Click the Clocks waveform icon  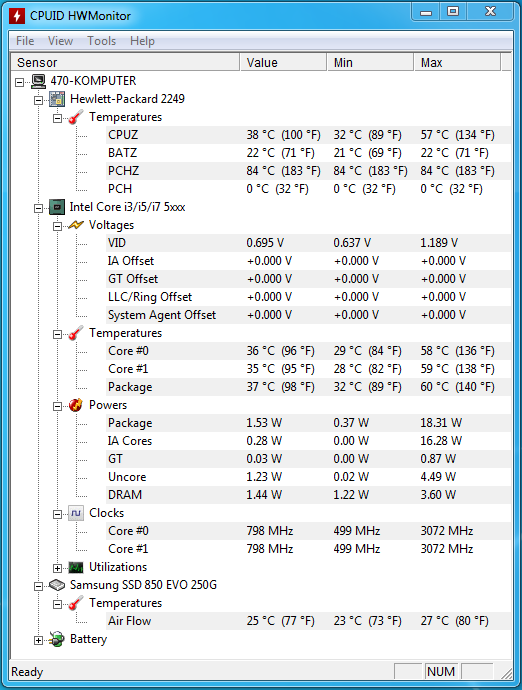tap(76, 513)
